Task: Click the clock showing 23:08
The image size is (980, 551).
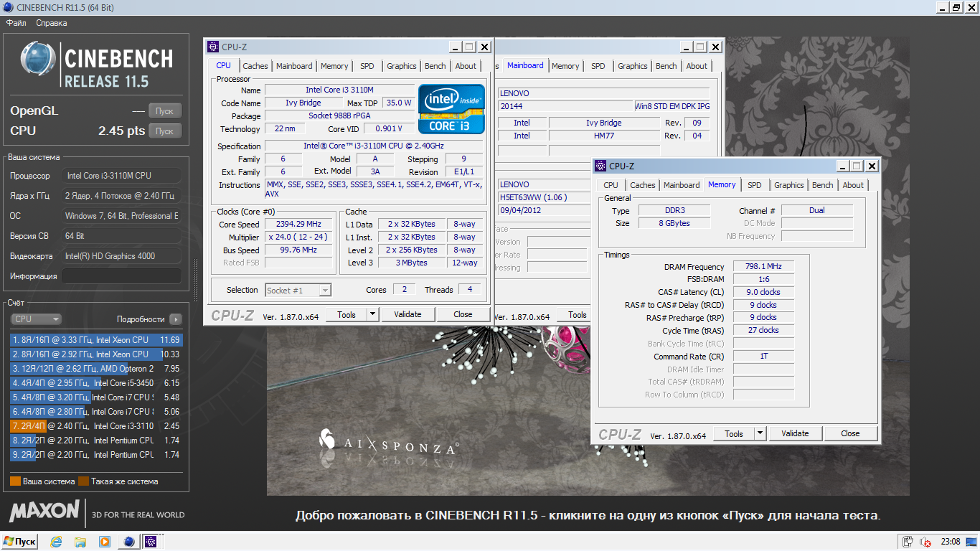Action: coord(950,542)
